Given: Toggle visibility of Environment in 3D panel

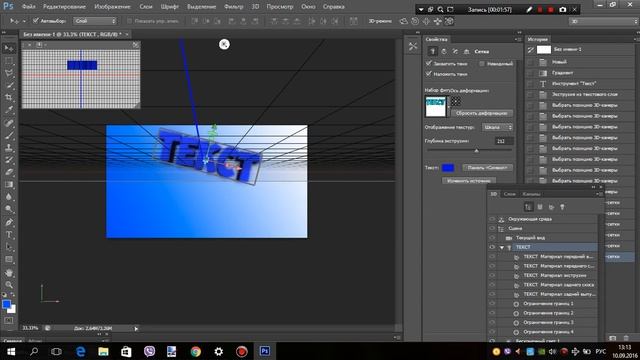Looking at the screenshot, I should [492, 219].
